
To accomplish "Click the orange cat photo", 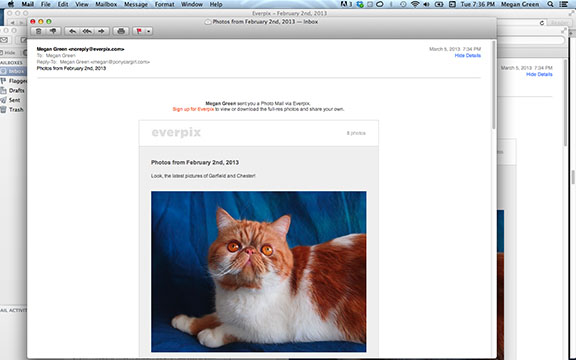I will point(259,271).
